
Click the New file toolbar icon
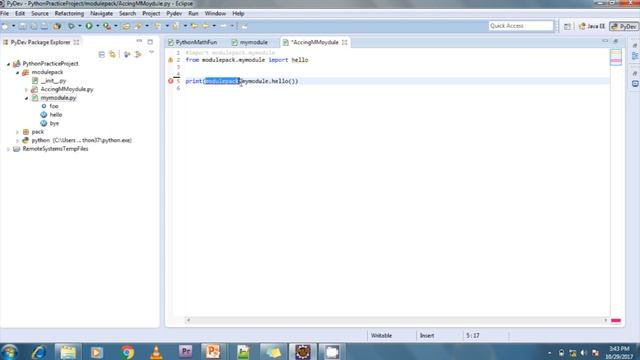coord(5,26)
